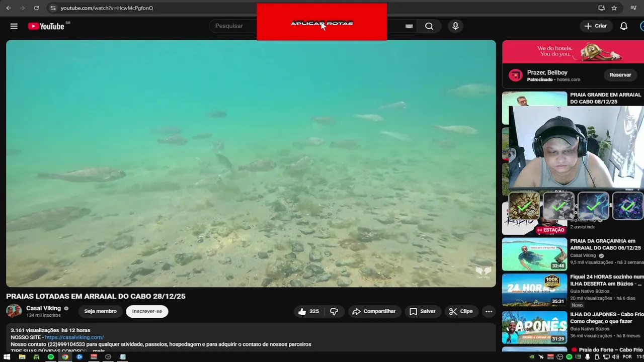Open Praia Grande em Arraial do Cabo video title
The image size is (644, 362).
tap(605, 98)
